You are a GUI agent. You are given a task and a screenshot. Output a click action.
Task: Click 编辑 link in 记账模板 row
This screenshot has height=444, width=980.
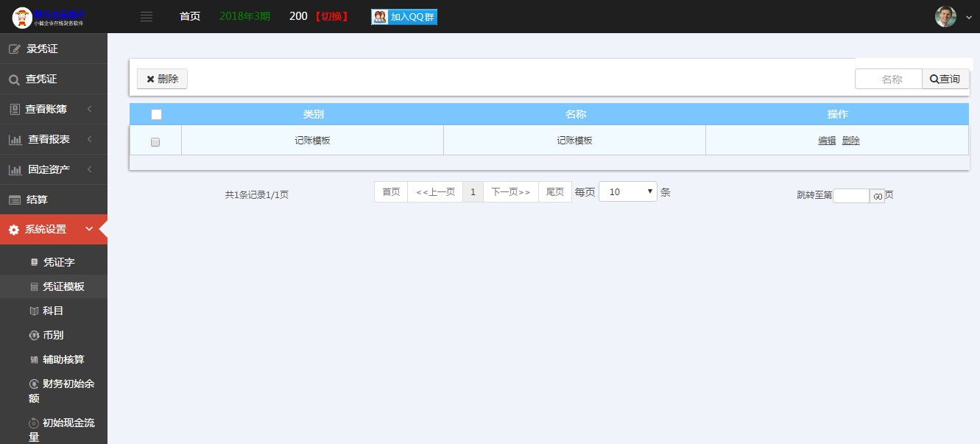tap(827, 141)
